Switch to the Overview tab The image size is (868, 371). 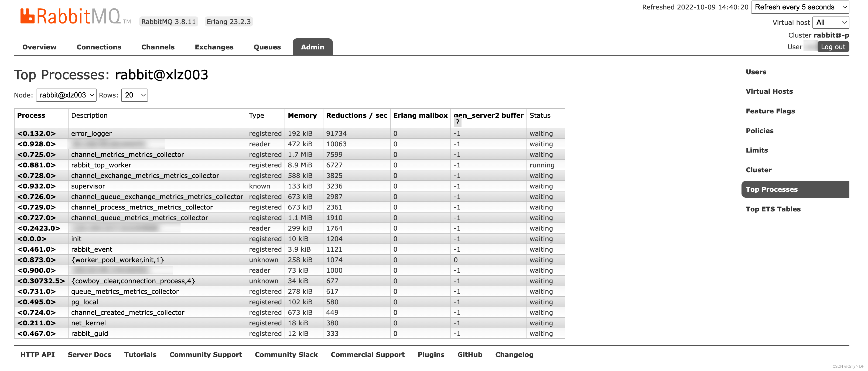tap(39, 47)
